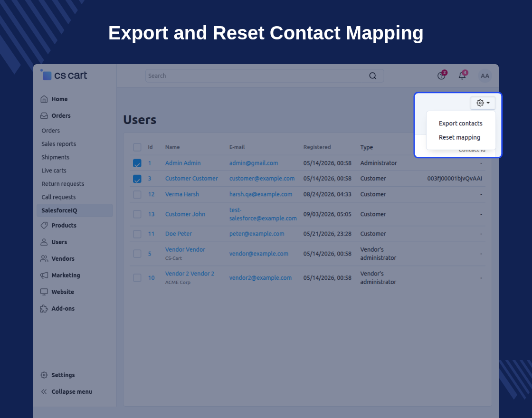Toggle the select-all header checkbox
The width and height of the screenshot is (532, 418).
pos(137,147)
